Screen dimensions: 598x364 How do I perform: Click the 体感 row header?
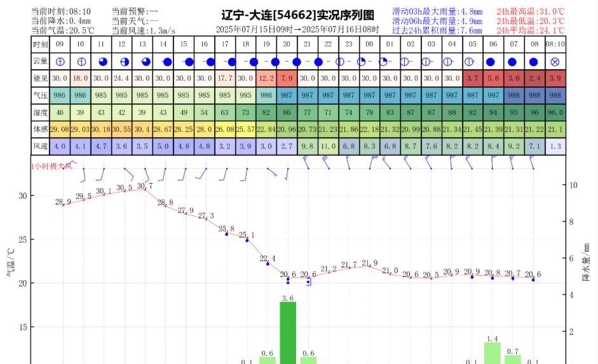pos(41,129)
